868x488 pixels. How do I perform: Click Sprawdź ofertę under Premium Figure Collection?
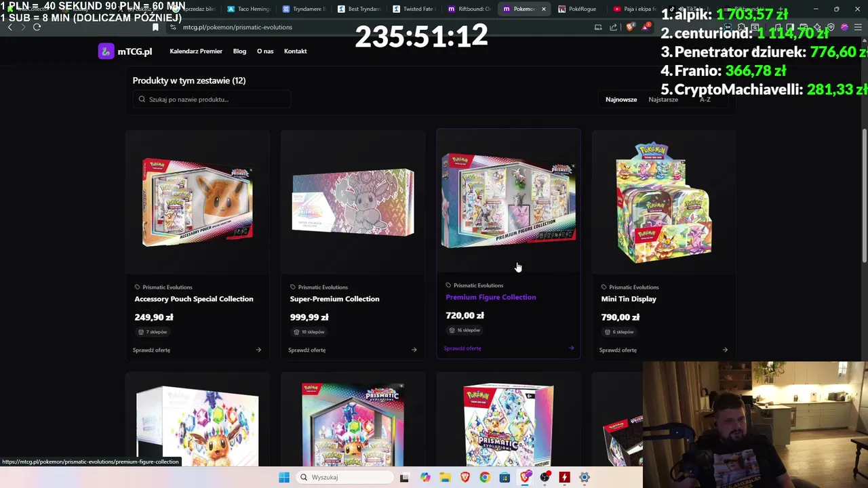462,348
